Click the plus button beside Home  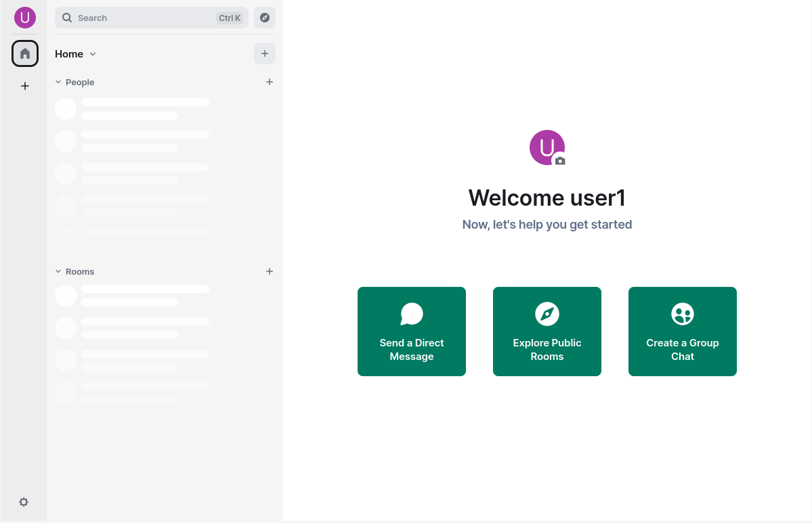tap(265, 53)
